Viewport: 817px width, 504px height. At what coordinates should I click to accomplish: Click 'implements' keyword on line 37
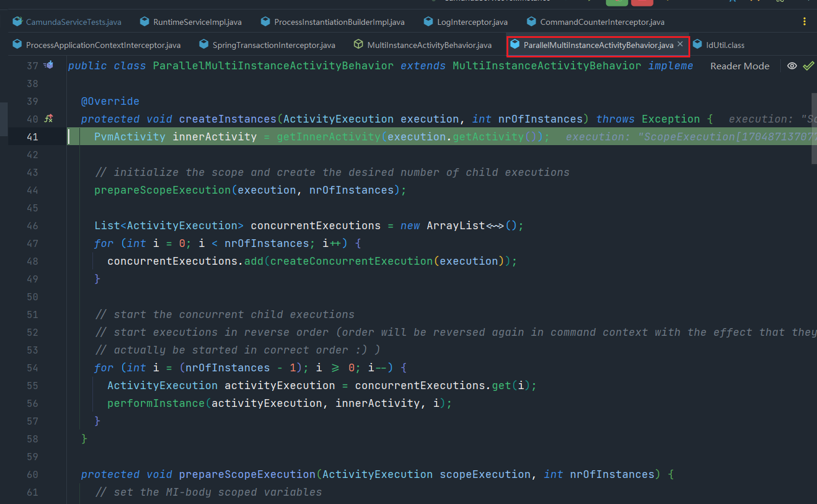[x=671, y=66]
